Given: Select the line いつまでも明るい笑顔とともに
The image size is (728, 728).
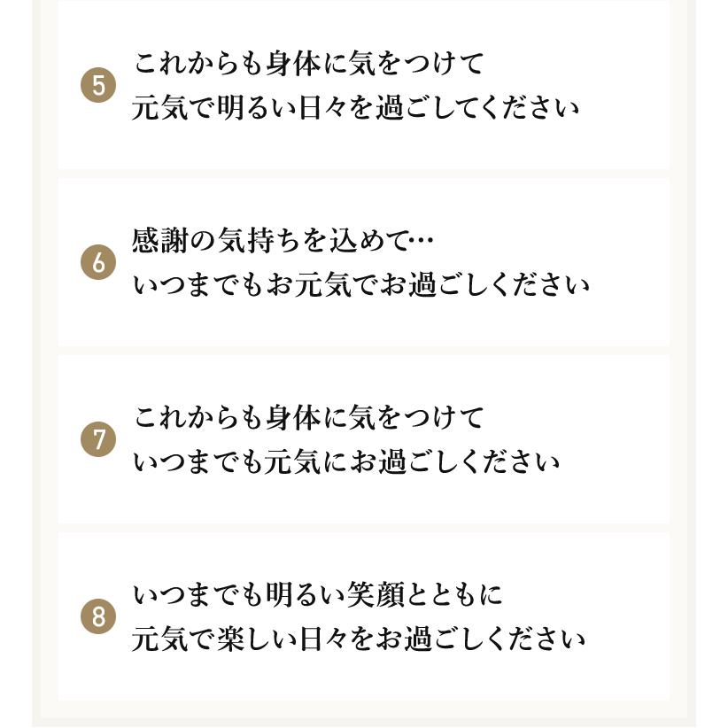Looking at the screenshot, I should pos(317,595).
